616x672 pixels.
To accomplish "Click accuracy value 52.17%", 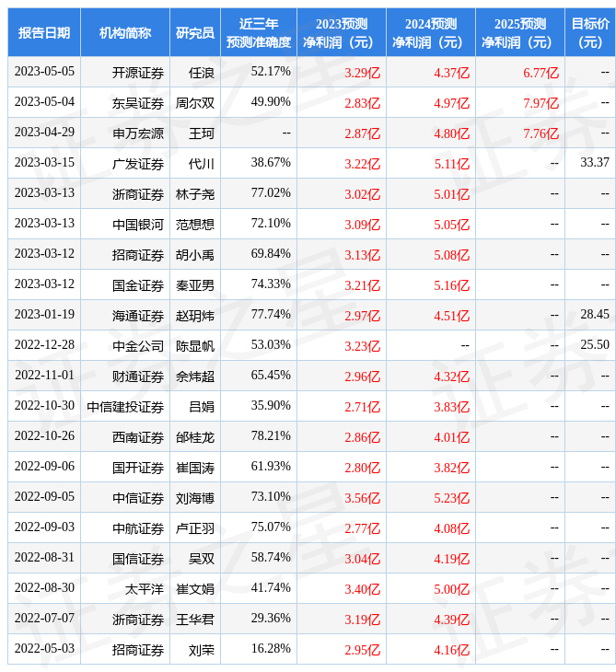I will tap(271, 72).
